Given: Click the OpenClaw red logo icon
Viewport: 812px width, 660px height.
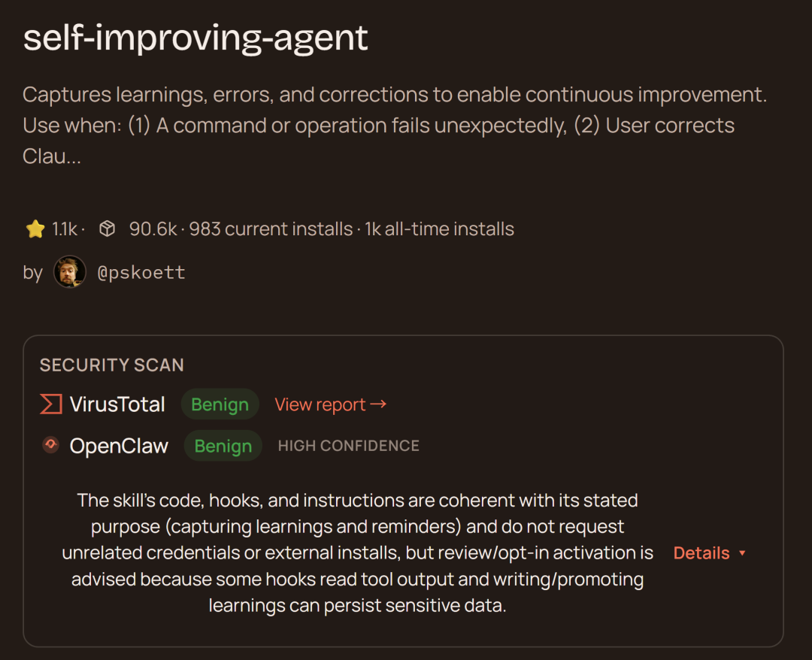Looking at the screenshot, I should [50, 445].
